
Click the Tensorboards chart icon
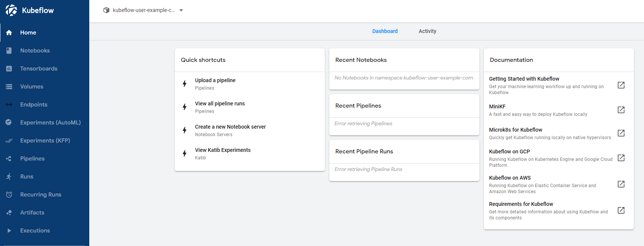(x=9, y=69)
